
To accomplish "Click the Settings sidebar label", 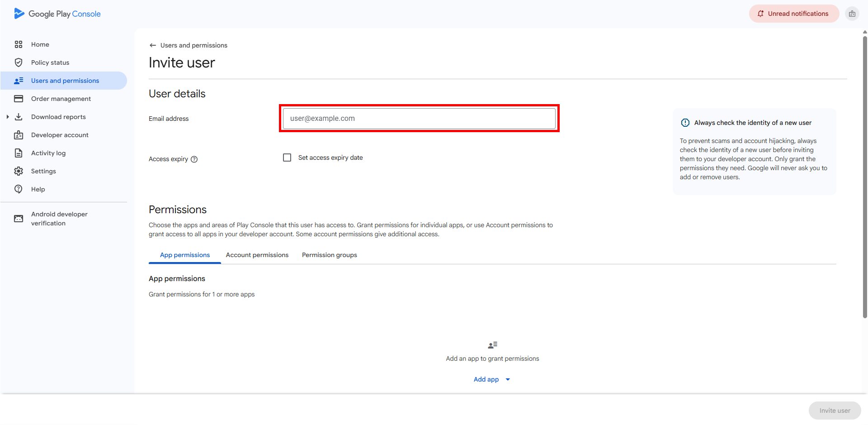I will [43, 171].
